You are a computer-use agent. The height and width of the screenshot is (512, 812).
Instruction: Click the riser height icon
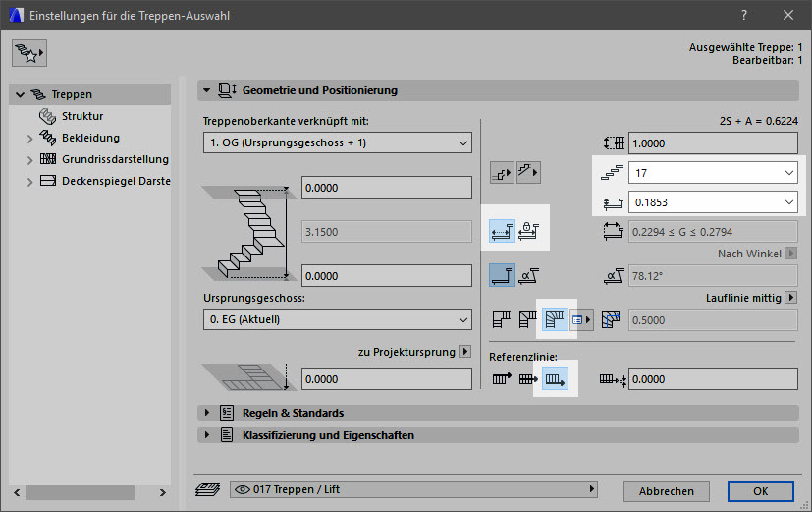click(x=613, y=202)
